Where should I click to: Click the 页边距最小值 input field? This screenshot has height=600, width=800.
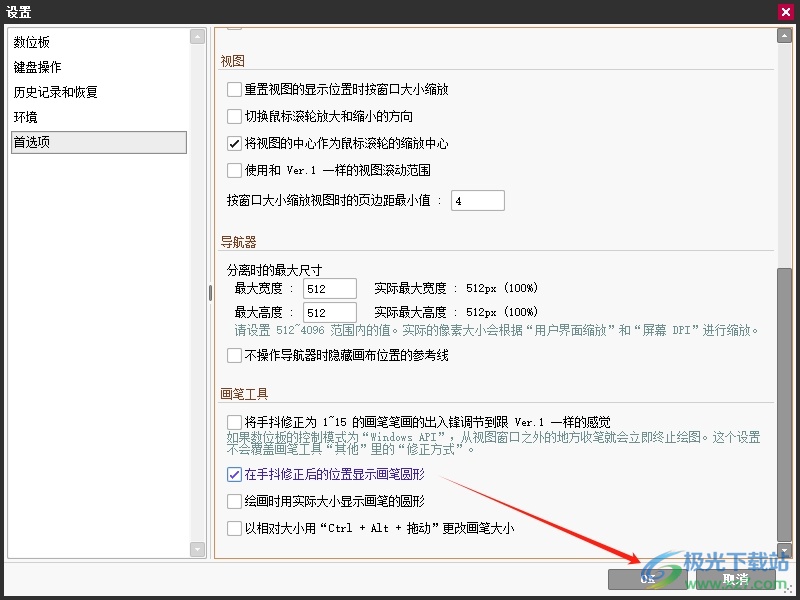pyautogui.click(x=478, y=201)
